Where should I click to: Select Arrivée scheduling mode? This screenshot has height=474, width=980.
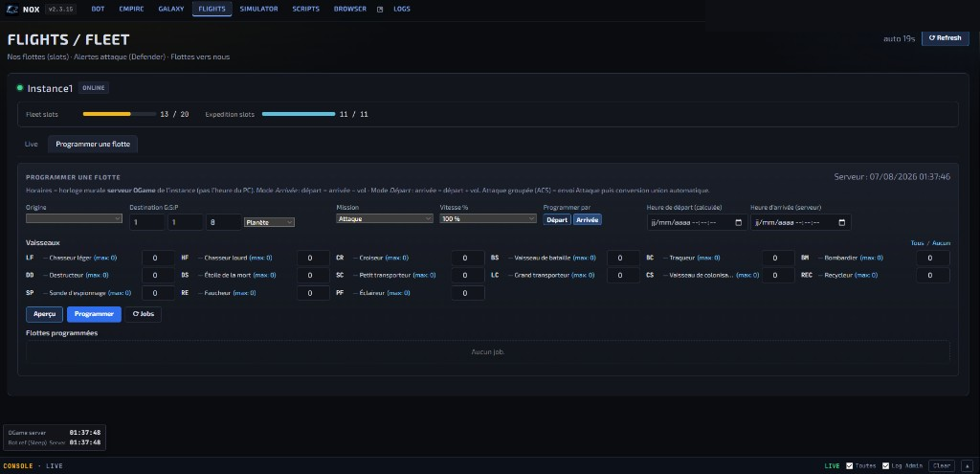pyautogui.click(x=588, y=219)
